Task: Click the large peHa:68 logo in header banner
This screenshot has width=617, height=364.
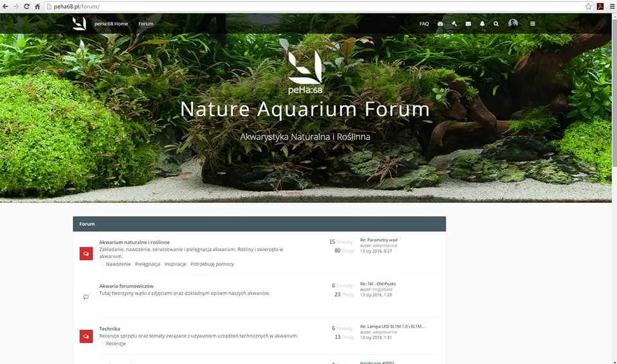Action: point(305,72)
